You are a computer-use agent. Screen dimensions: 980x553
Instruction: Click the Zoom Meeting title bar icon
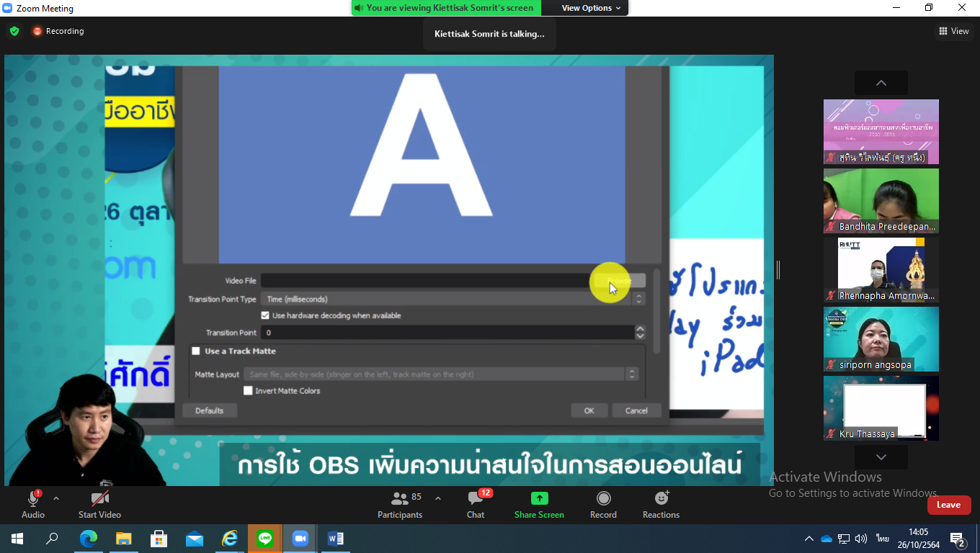8,8
